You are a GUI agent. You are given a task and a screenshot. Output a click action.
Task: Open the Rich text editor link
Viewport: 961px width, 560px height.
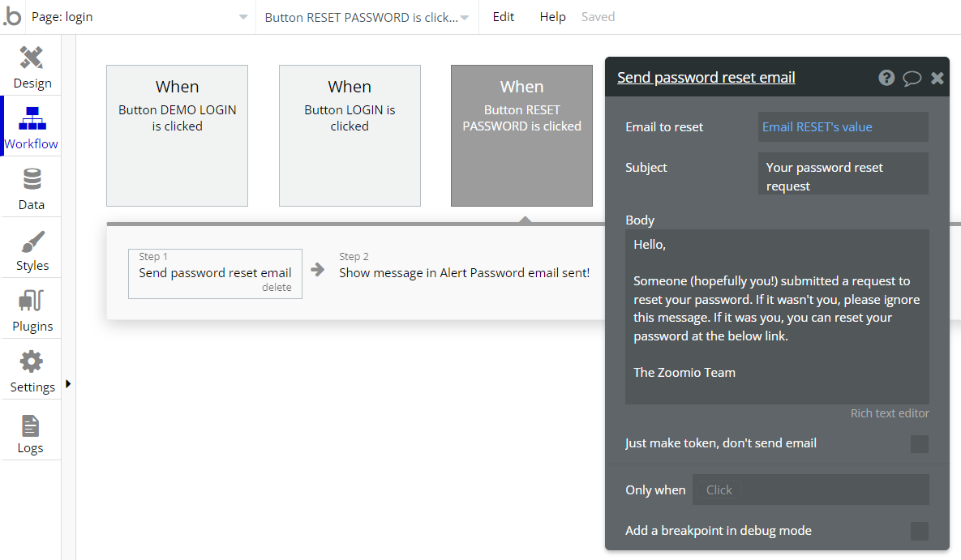[x=890, y=413]
